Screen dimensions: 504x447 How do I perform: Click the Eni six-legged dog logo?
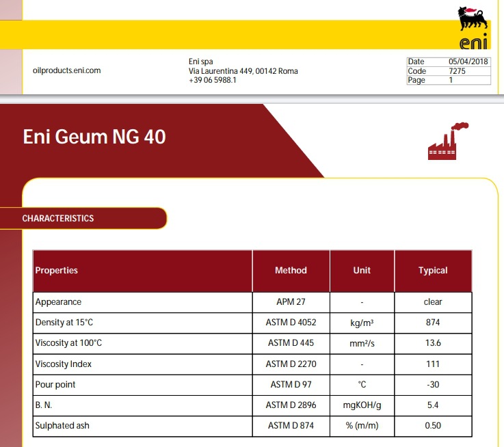tap(473, 28)
